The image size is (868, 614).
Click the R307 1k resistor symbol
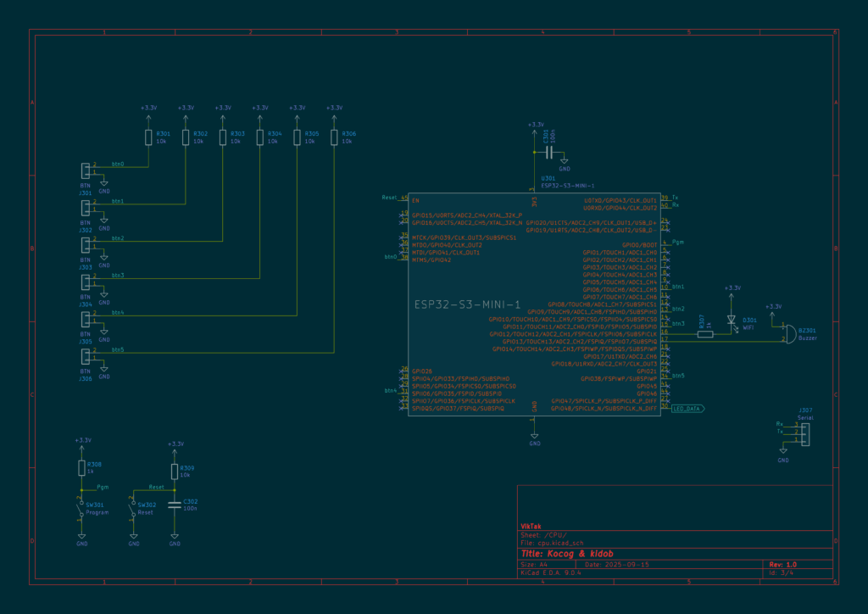tap(705, 334)
